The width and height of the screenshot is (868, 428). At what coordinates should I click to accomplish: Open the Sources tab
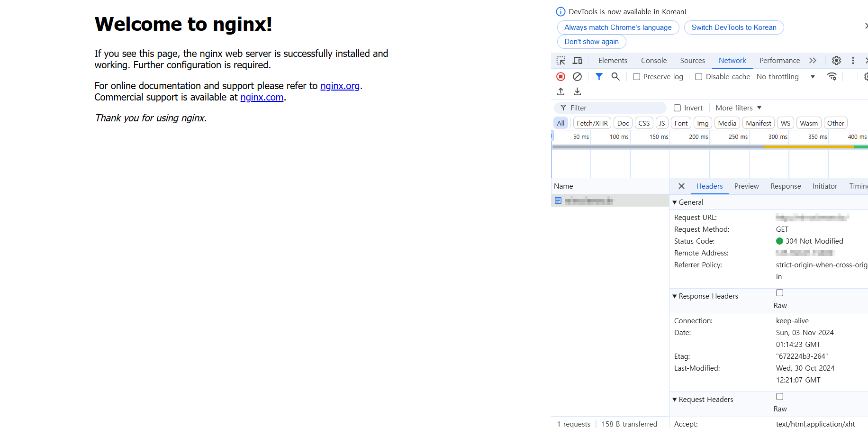pos(692,61)
